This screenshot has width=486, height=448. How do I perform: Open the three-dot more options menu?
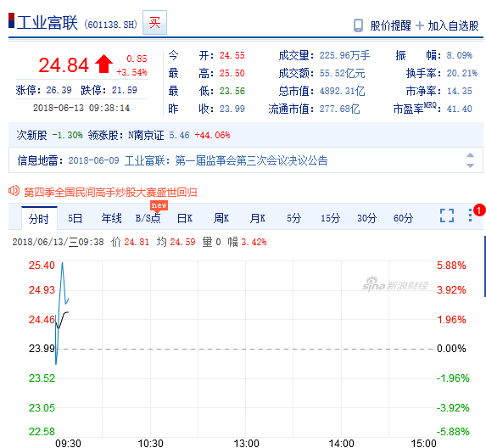[470, 216]
